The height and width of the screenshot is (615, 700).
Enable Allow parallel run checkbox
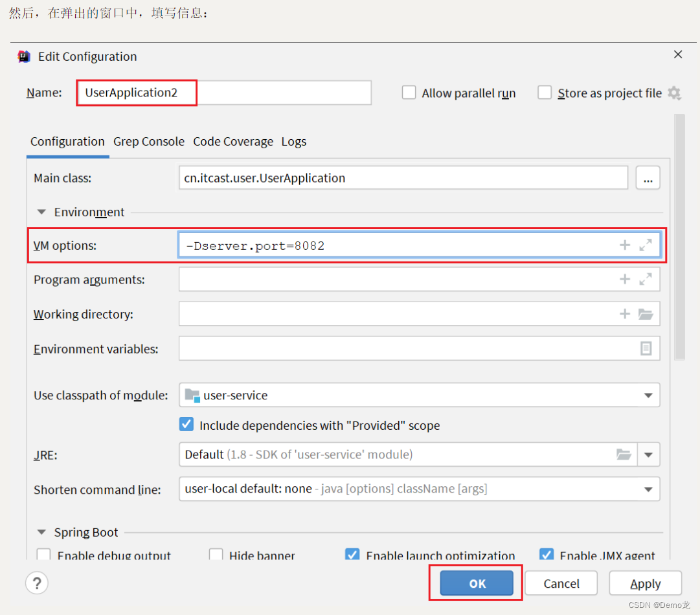(409, 93)
